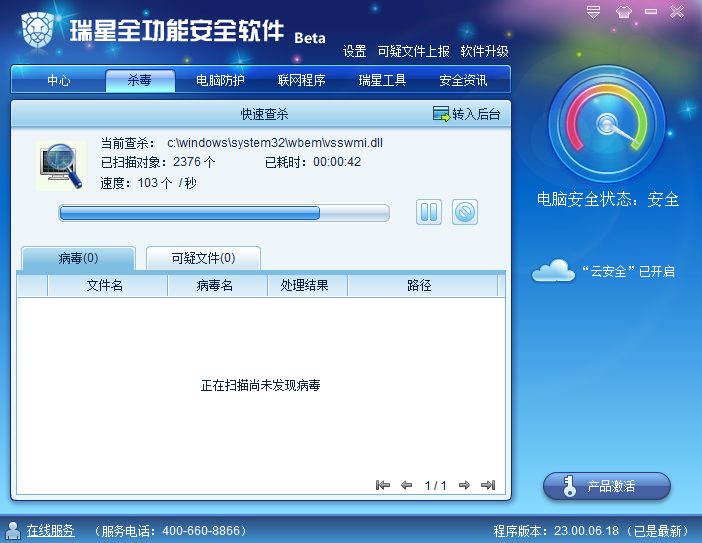
Task: Click the 程序版本 23.00.06.18 text
Action: pyautogui.click(x=556, y=531)
